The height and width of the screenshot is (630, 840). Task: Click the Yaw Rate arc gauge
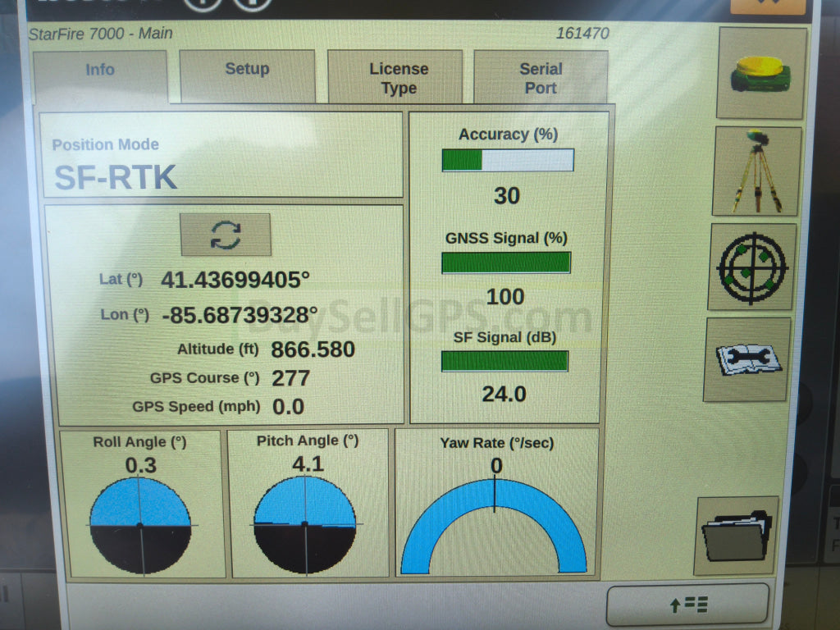point(494,526)
